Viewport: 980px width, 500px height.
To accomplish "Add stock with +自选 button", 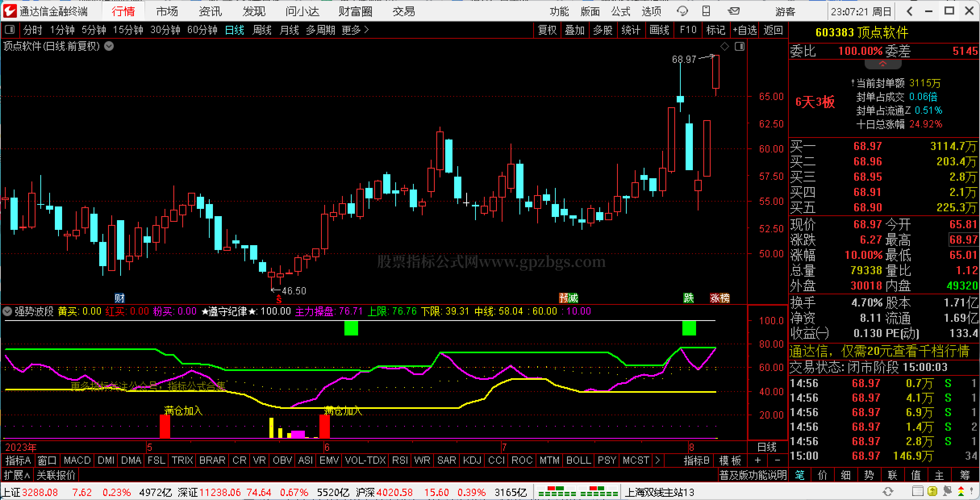I will click(x=744, y=30).
